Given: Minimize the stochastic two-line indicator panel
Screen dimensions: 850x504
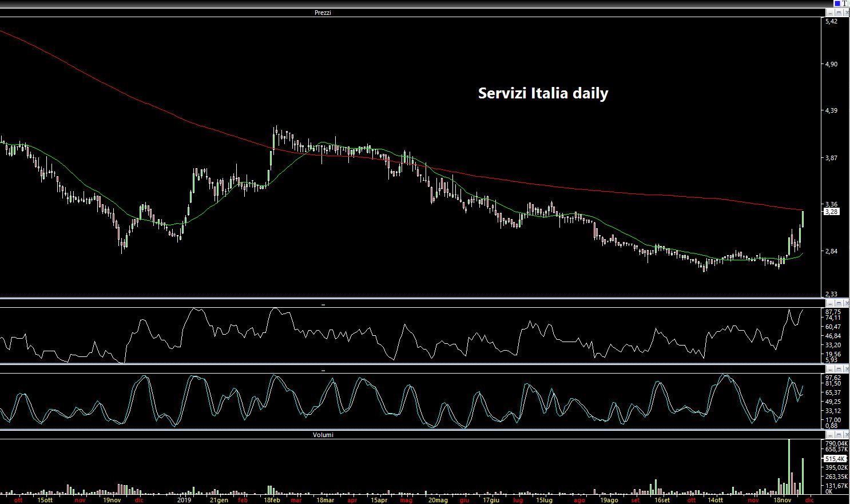Looking at the screenshot, I should coord(830,370).
